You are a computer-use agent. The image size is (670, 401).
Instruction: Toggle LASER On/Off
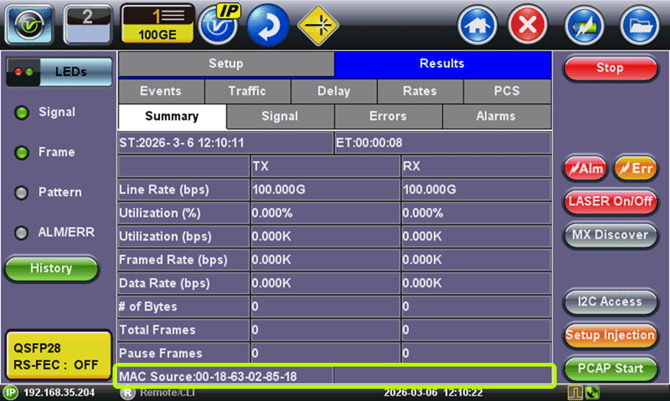click(609, 200)
